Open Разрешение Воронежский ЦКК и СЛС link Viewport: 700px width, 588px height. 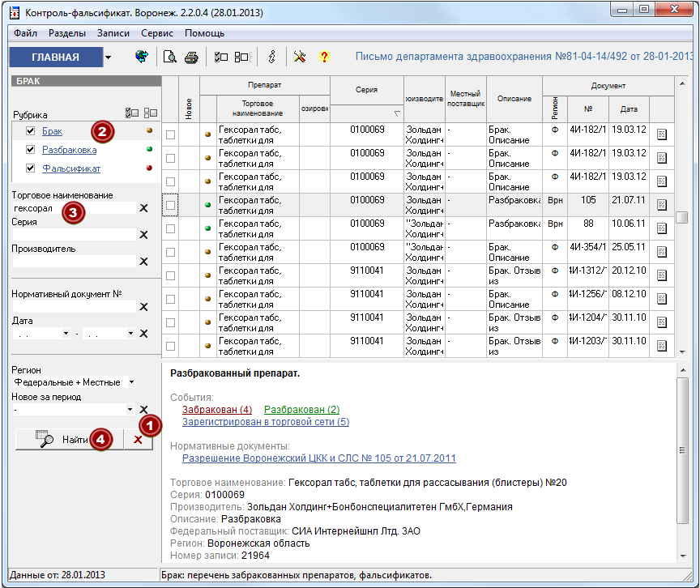(318, 458)
